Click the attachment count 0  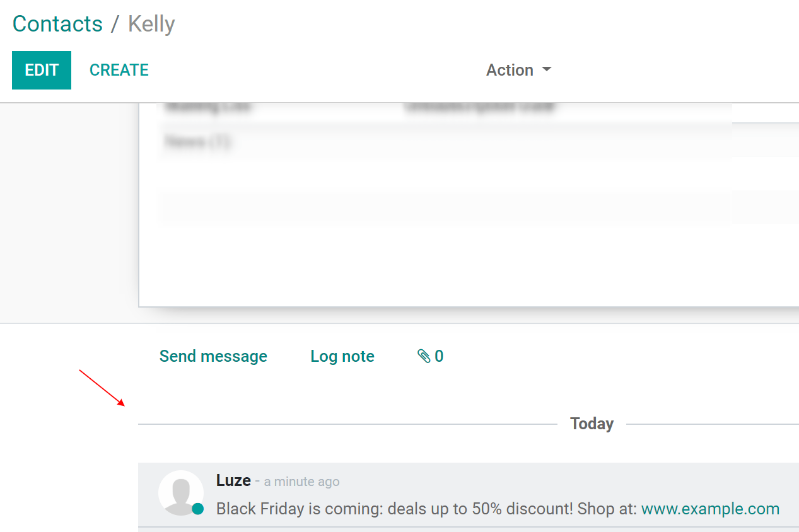tap(439, 357)
